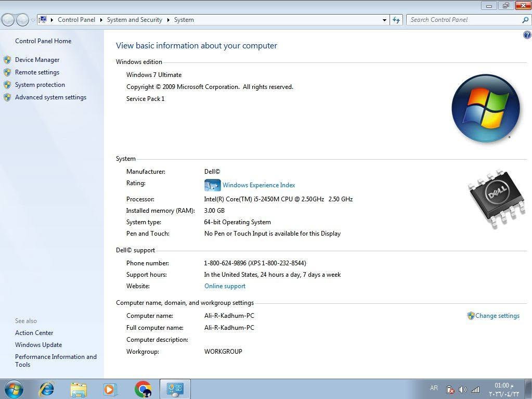532x399 pixels.
Task: Open Remote settings link
Action: click(37, 72)
